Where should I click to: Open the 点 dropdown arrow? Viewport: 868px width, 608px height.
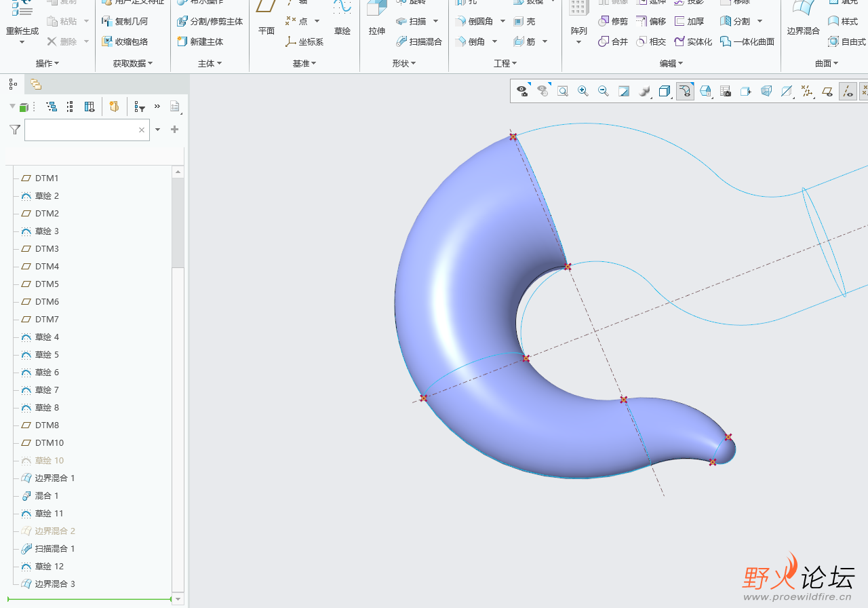[317, 21]
